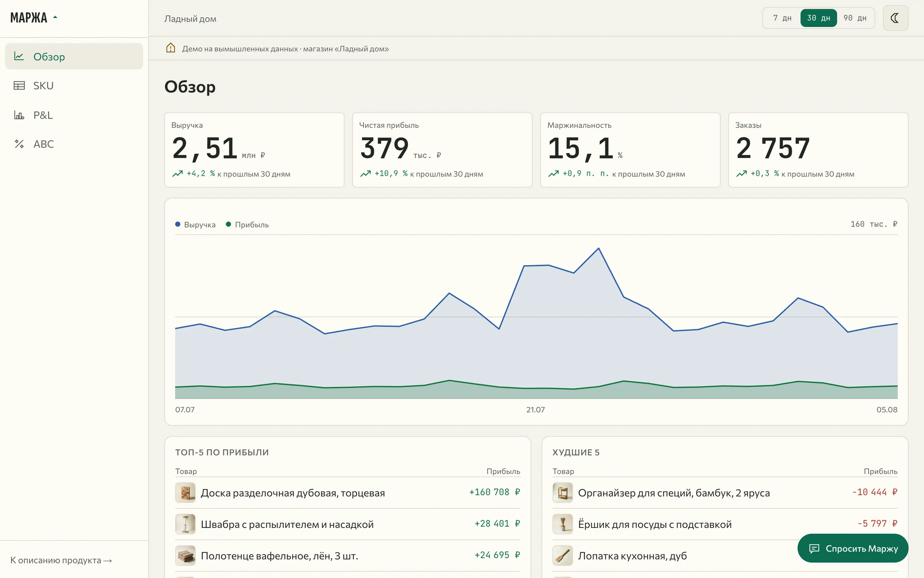The image size is (924, 578).
Task: Click the -10 444 ₽ loss value
Action: click(x=874, y=492)
